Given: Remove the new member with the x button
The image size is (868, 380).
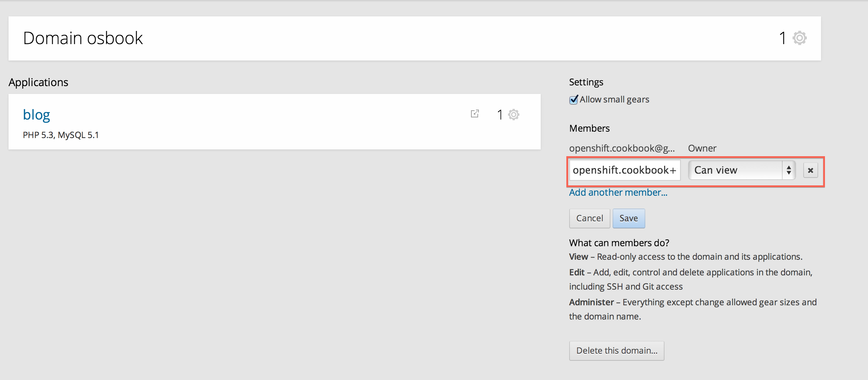Looking at the screenshot, I should pos(810,170).
